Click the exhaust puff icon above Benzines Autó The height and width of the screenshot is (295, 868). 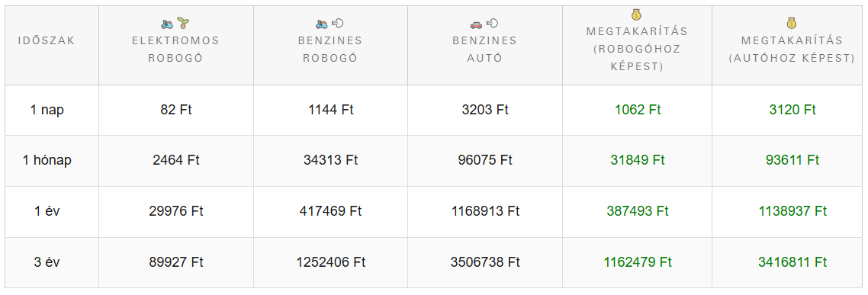click(x=492, y=23)
